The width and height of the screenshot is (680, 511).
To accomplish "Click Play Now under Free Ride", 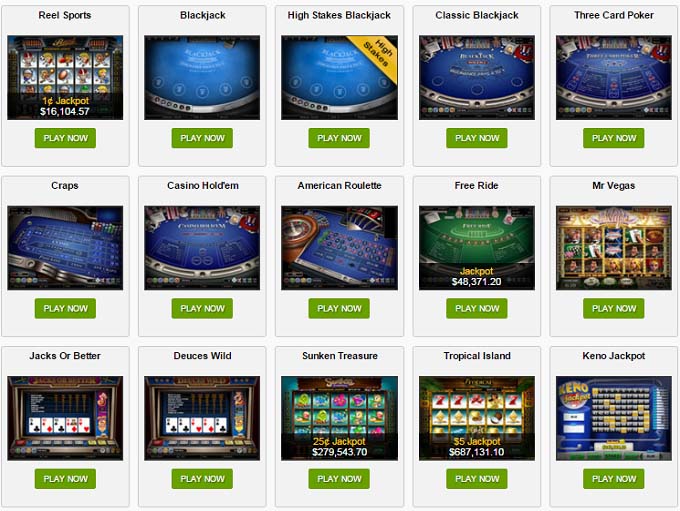I will [477, 308].
